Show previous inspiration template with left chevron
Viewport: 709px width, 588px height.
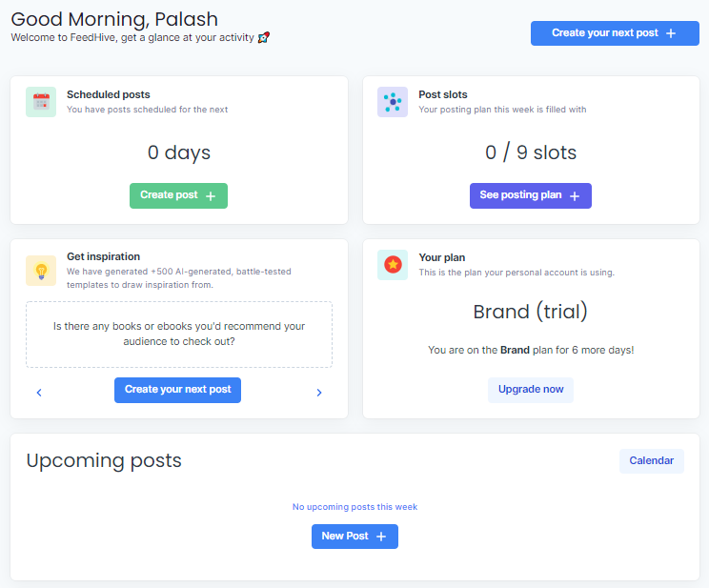point(39,393)
